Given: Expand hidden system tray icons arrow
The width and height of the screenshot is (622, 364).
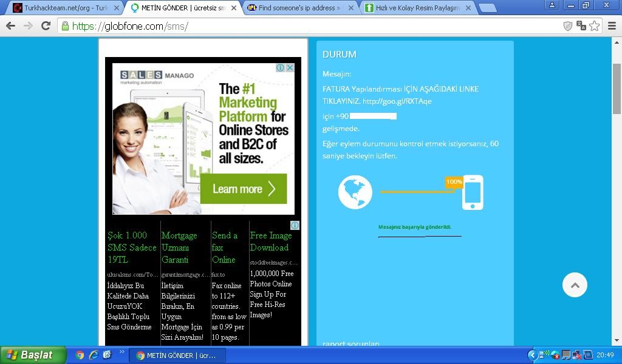Looking at the screenshot, I should [x=533, y=356].
